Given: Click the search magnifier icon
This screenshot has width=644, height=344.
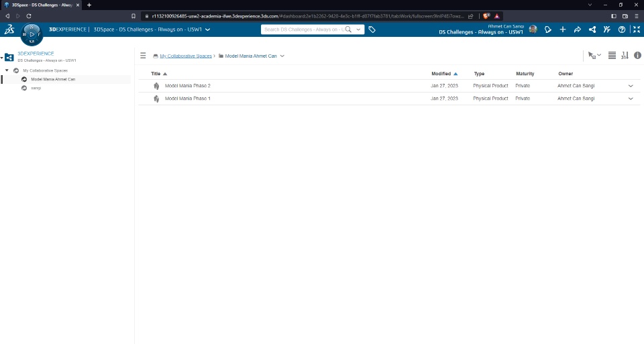Looking at the screenshot, I should click(348, 30).
